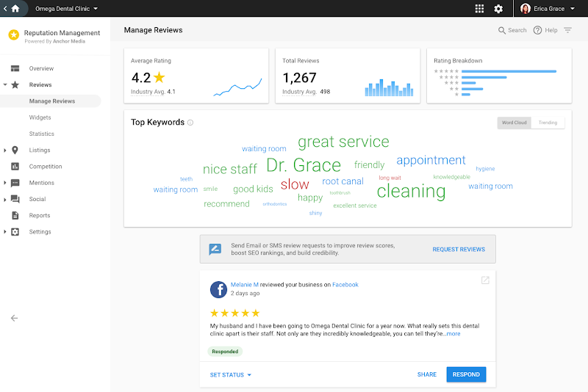588x392 pixels.
Task: Click the Mentions speech bubble icon
Action: 15,183
